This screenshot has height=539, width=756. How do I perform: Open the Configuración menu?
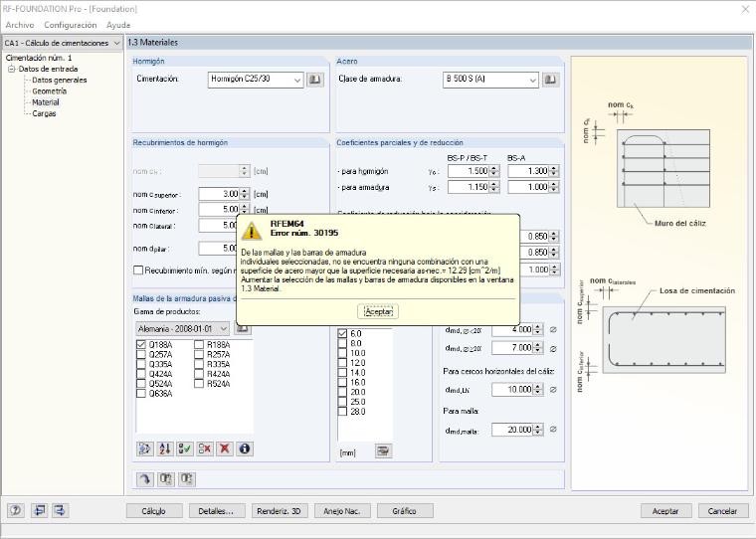click(71, 25)
